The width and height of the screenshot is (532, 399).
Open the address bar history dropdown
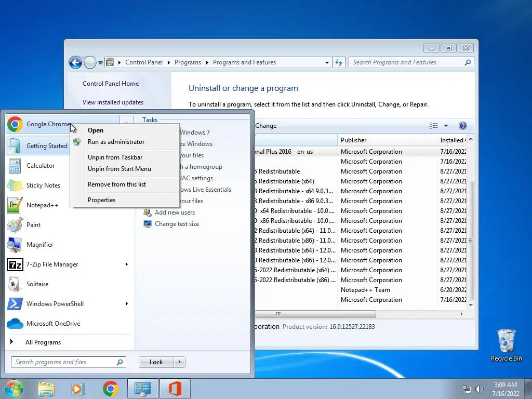pyautogui.click(x=327, y=62)
